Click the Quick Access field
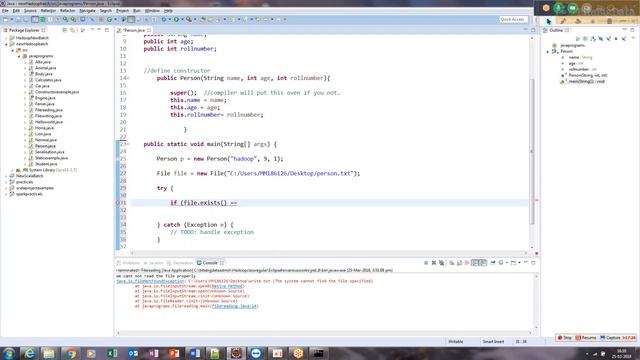The height and width of the screenshot is (360, 640). click(x=513, y=19)
